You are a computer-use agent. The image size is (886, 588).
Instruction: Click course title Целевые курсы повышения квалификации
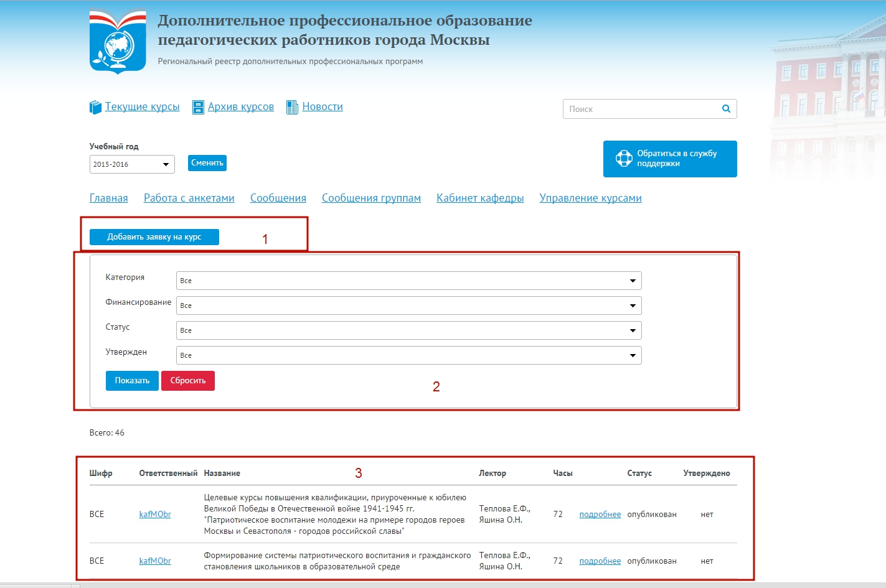pyautogui.click(x=335, y=515)
